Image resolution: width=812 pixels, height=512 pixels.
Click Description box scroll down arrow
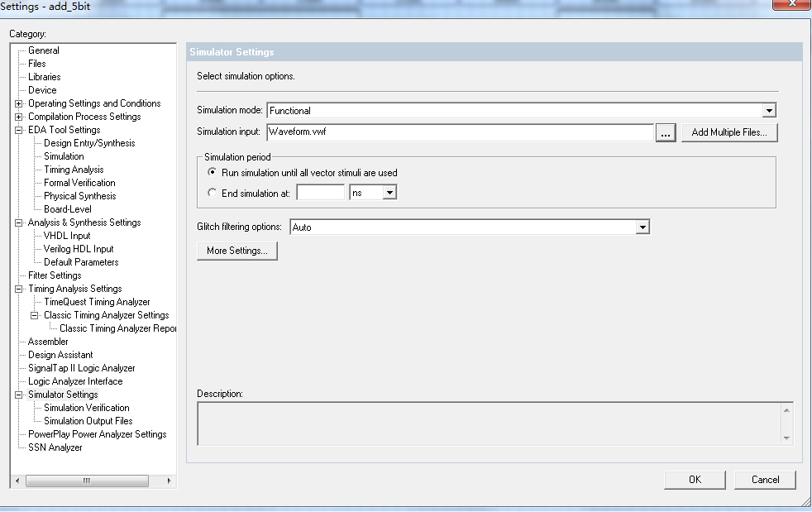click(x=786, y=438)
